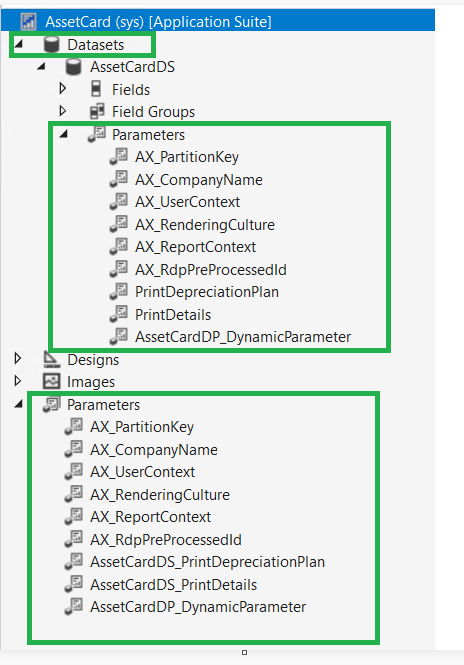The width and height of the screenshot is (464, 665).
Task: Click icon of AX_UserContext under AssetCardDS
Action: click(119, 201)
